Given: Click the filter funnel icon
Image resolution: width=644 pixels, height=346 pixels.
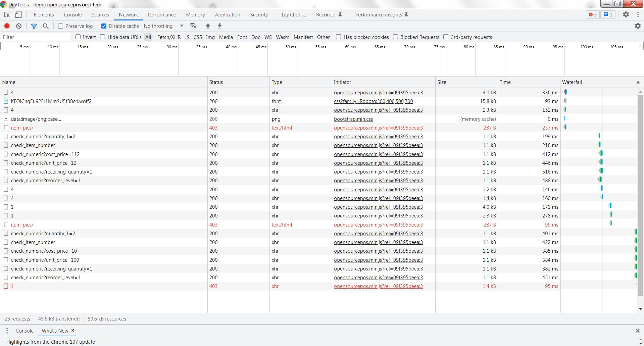Looking at the screenshot, I should tap(34, 26).
